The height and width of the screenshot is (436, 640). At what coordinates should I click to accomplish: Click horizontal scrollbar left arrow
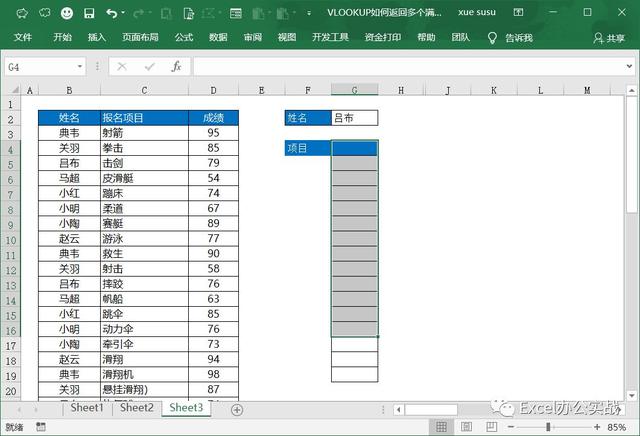[x=399, y=409]
